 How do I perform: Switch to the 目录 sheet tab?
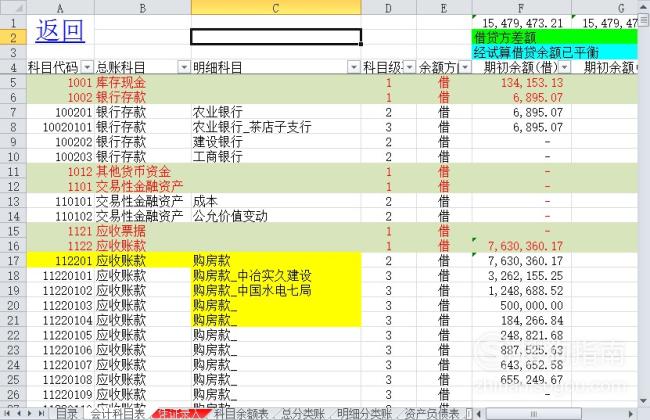click(67, 413)
